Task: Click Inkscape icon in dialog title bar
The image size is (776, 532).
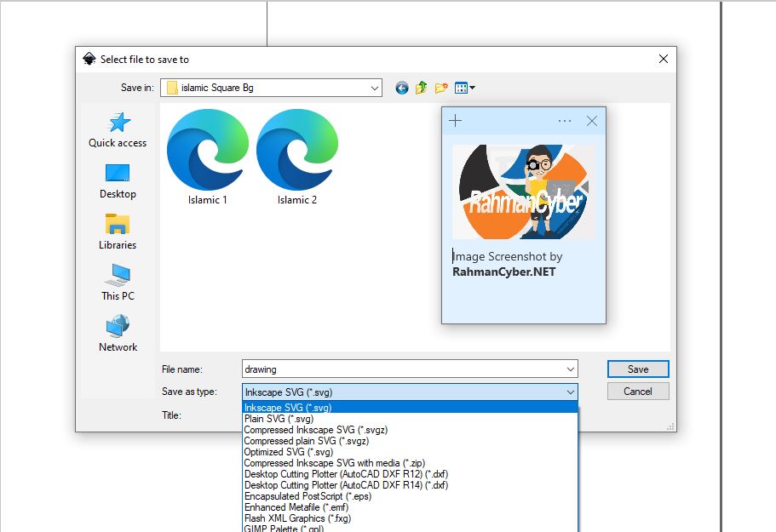Action: coord(89,60)
